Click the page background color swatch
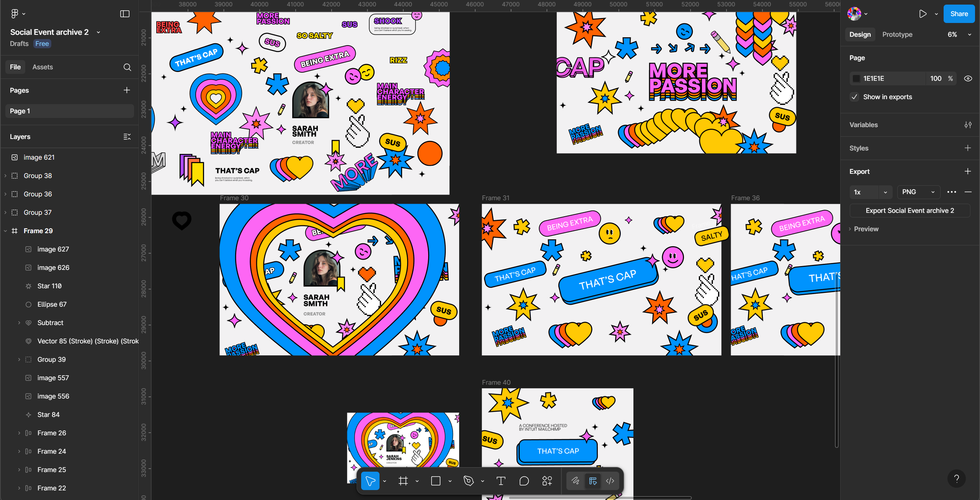 click(x=856, y=78)
